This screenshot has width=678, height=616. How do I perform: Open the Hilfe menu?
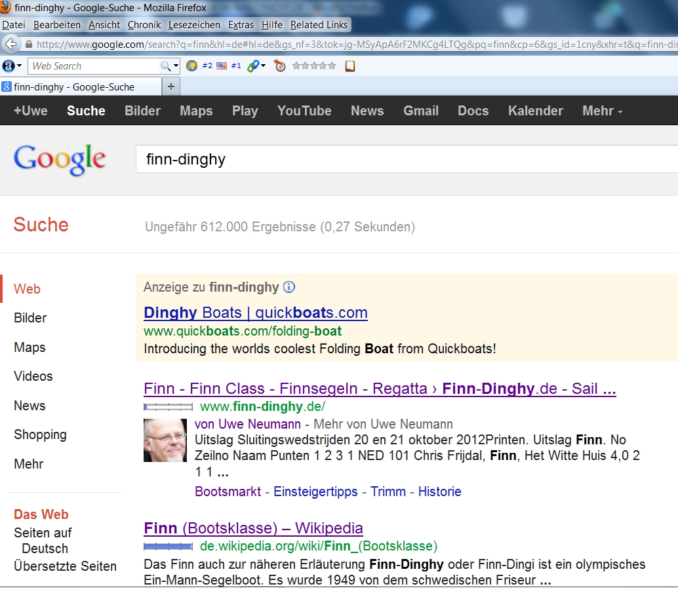point(272,25)
